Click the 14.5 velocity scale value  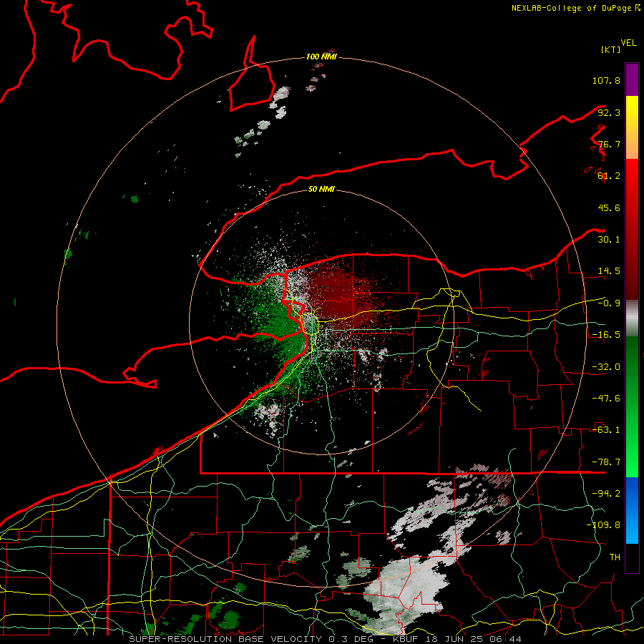click(x=609, y=271)
